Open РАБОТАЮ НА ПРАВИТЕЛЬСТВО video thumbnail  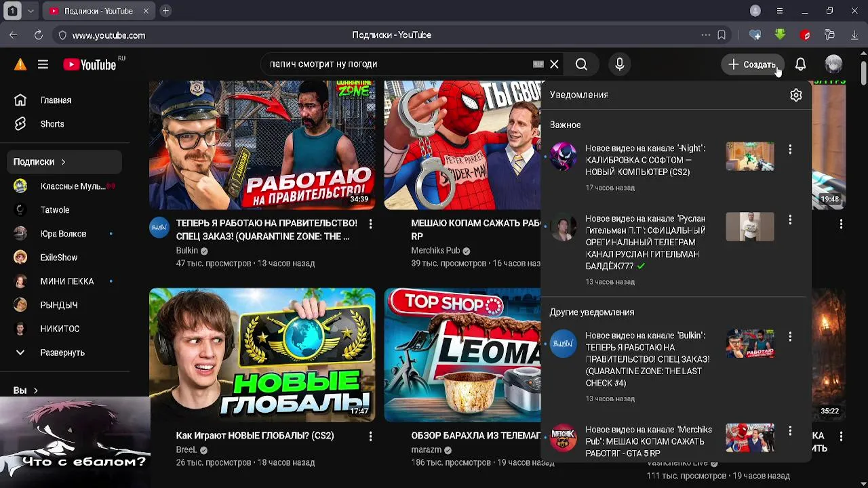coord(262,145)
